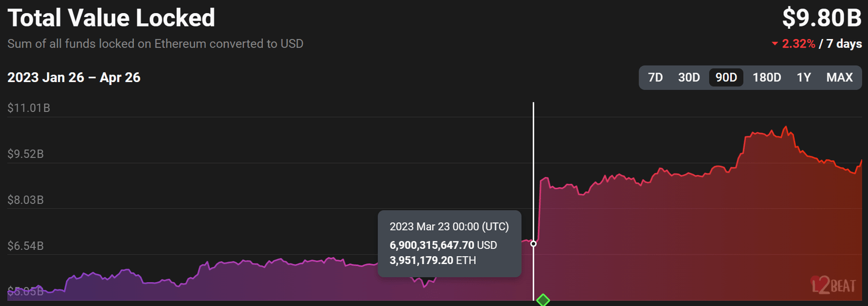Click the $11.01B y-axis label
Viewport: 868px width, 306px height.
point(29,107)
